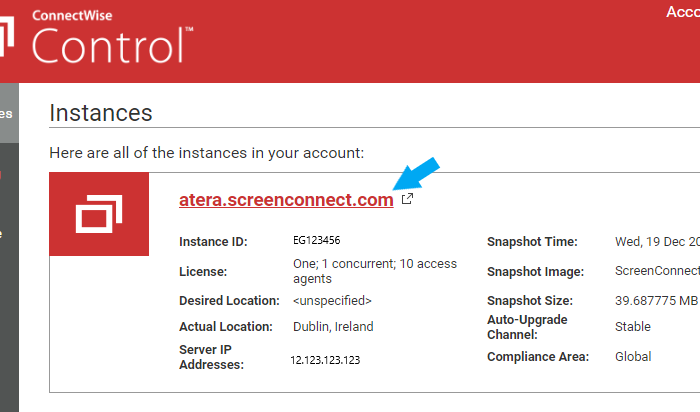700x412 pixels.
Task: Click the License details text
Action: tap(374, 271)
